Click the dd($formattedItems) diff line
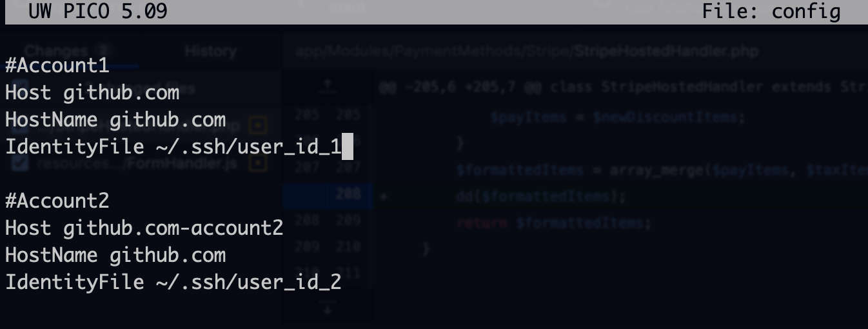 540,196
